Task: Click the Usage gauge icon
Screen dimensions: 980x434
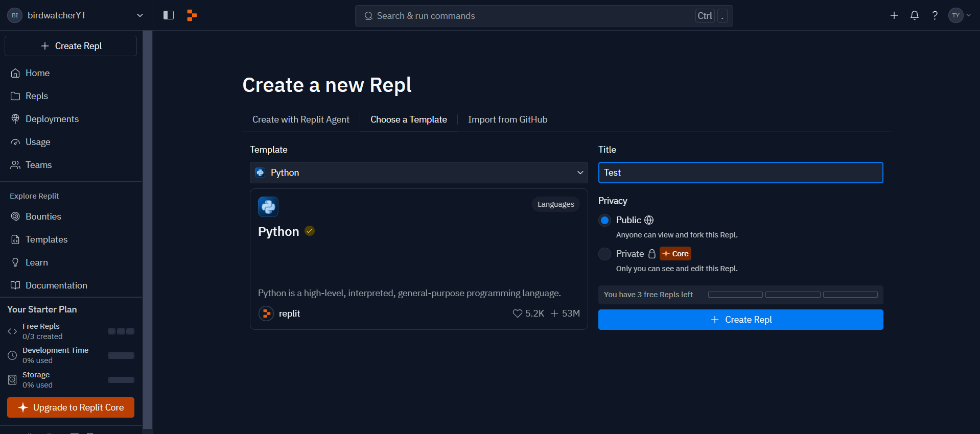Action: click(x=15, y=142)
